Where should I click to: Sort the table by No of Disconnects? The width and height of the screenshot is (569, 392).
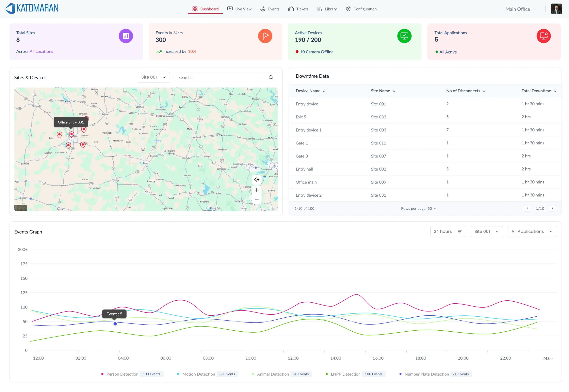[x=484, y=91]
